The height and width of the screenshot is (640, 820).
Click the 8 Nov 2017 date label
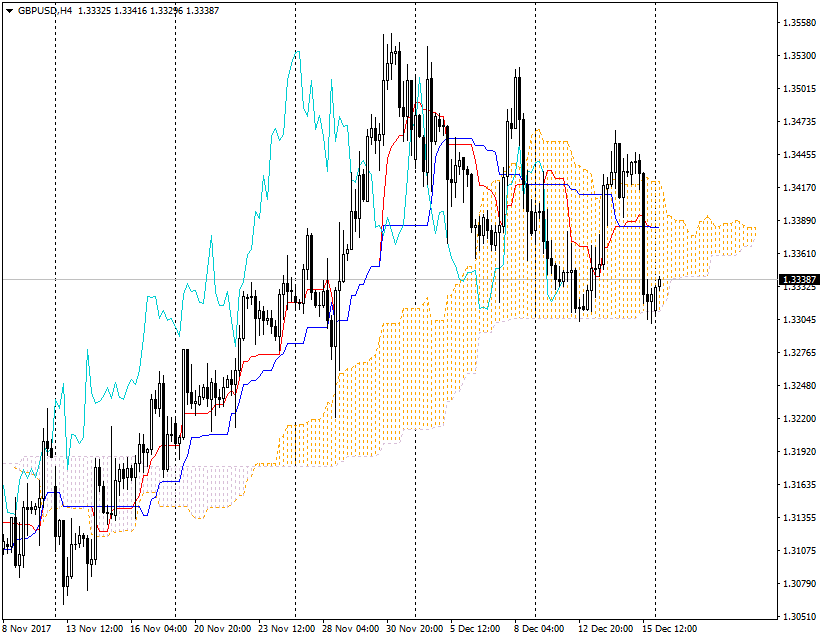point(27,629)
